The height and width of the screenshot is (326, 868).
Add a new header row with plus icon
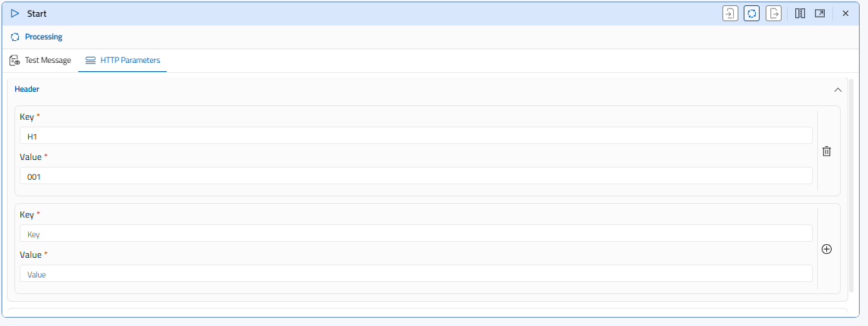pos(827,249)
